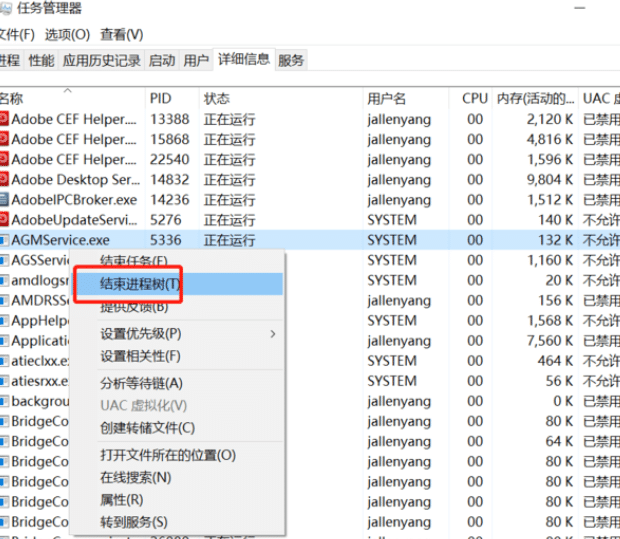Viewport: 620px width, 539px height.
Task: Switch to the 启动 tab
Action: [162, 61]
